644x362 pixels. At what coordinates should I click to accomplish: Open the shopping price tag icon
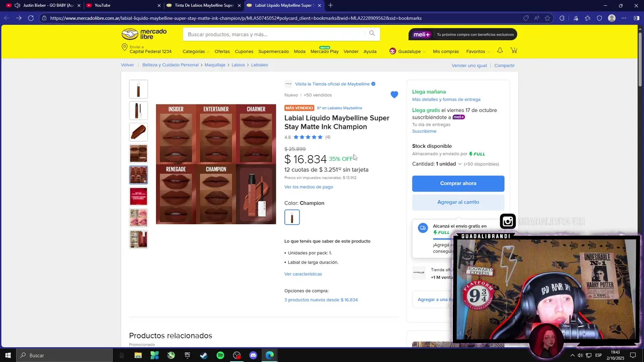pos(526,18)
